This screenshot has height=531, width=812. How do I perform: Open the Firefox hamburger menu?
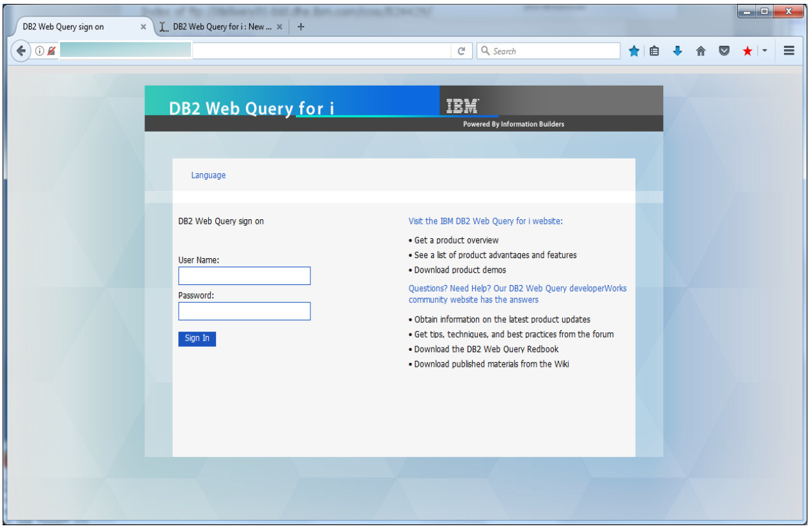tap(788, 50)
